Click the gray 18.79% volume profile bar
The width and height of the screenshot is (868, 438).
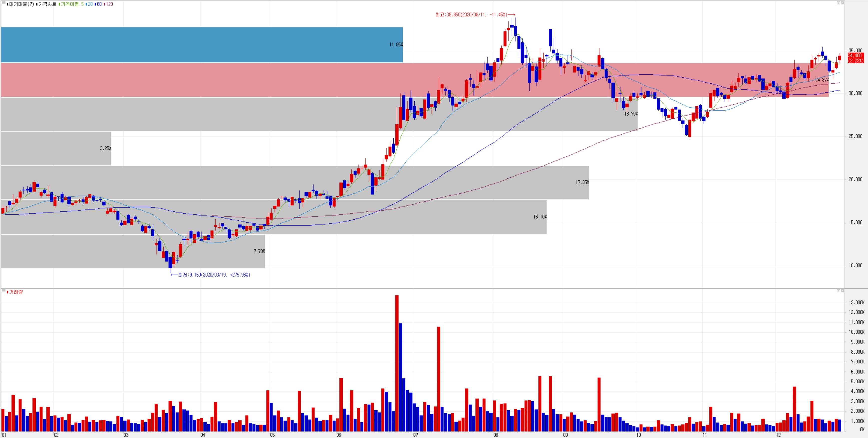[x=202, y=114]
